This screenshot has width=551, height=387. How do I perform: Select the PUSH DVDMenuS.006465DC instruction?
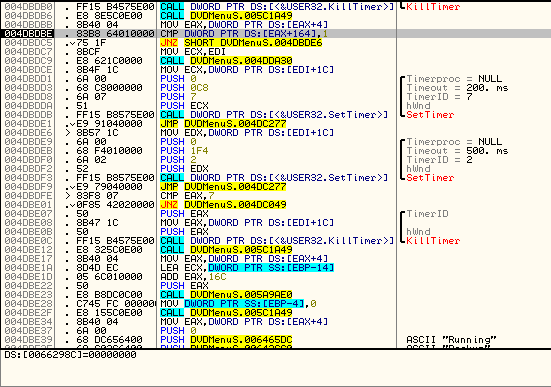tap(226, 340)
